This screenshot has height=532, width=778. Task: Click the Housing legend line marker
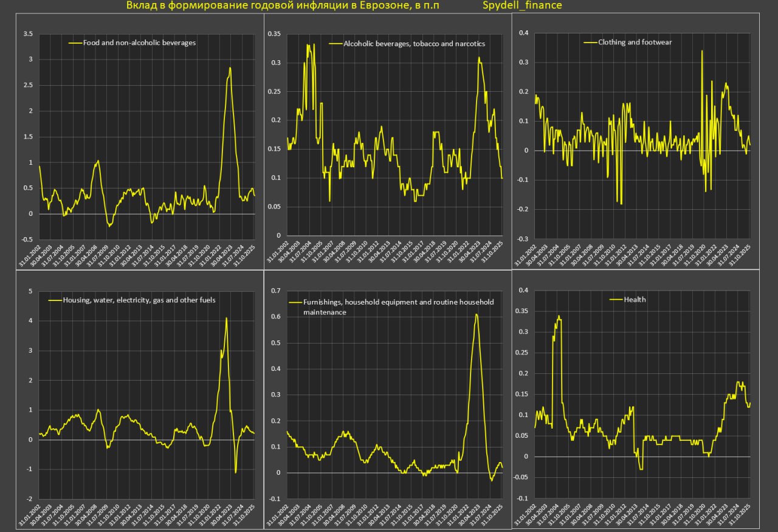tap(55, 299)
